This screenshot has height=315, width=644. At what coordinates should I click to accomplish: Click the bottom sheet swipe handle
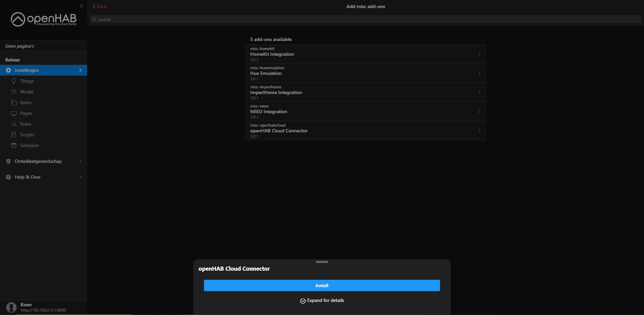[x=322, y=262]
